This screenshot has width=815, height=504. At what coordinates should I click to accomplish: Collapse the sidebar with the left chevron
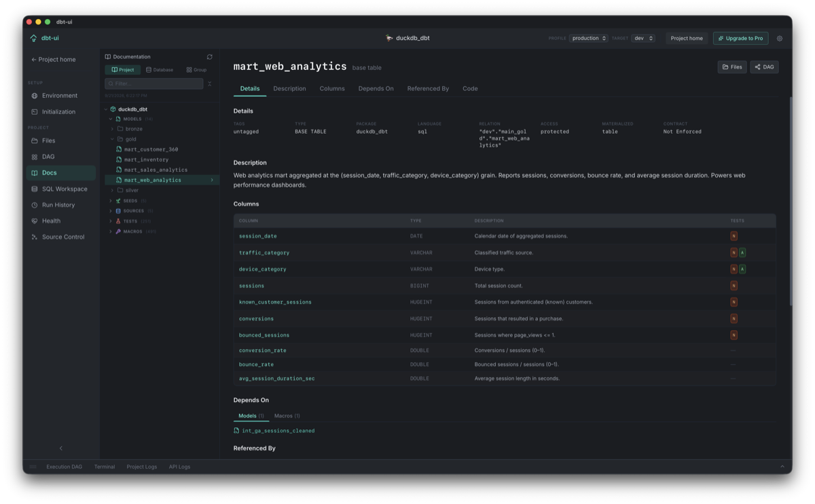[x=61, y=448]
